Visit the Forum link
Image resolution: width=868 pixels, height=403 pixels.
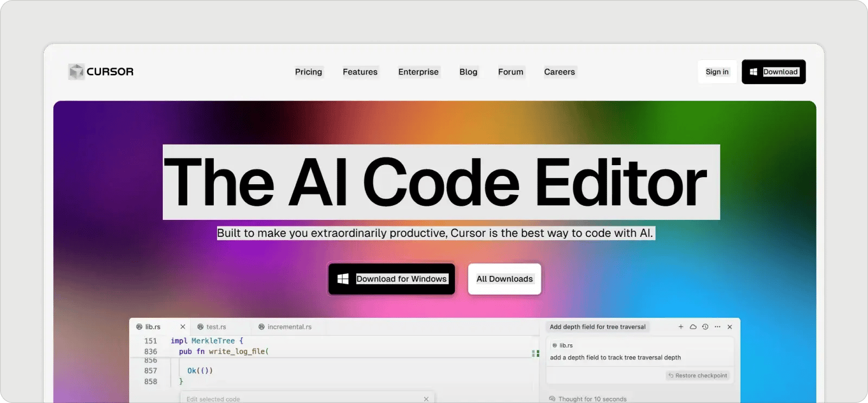511,72
